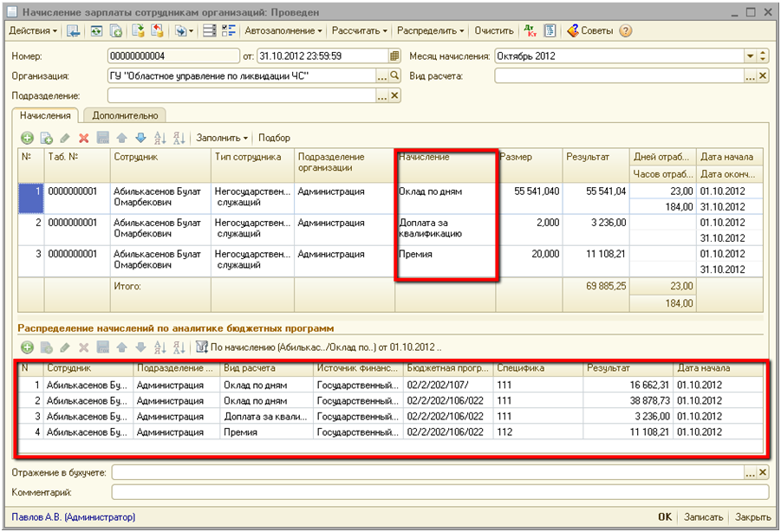Click the Записать button
This screenshot has height=532, width=781.
[x=703, y=517]
